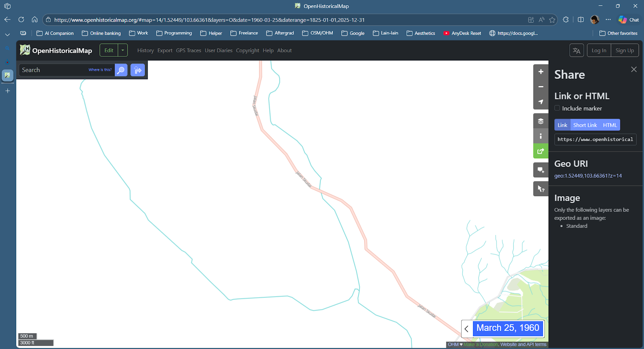Open the AnyDesk Reset bookmark
This screenshot has width=644, height=349.
[462, 33]
